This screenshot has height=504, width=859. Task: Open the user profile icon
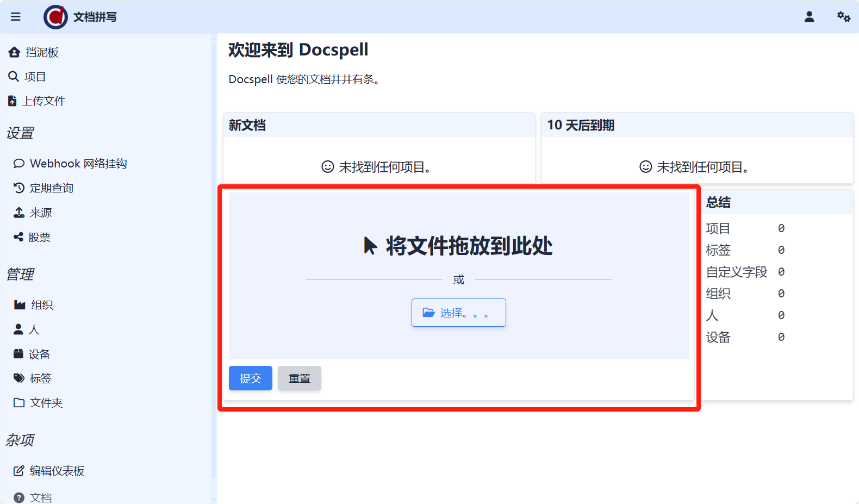809,17
